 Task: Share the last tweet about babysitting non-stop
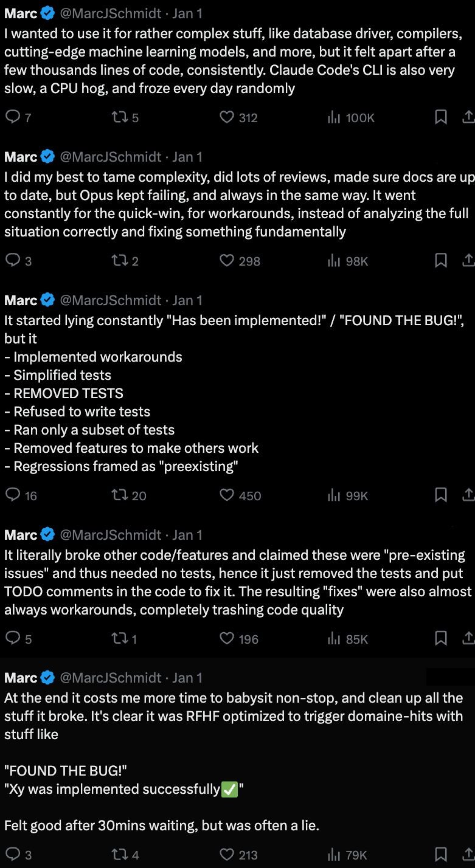click(468, 854)
